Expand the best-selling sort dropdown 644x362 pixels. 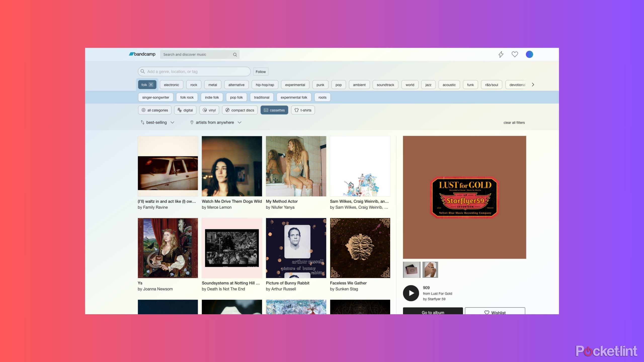click(x=157, y=122)
